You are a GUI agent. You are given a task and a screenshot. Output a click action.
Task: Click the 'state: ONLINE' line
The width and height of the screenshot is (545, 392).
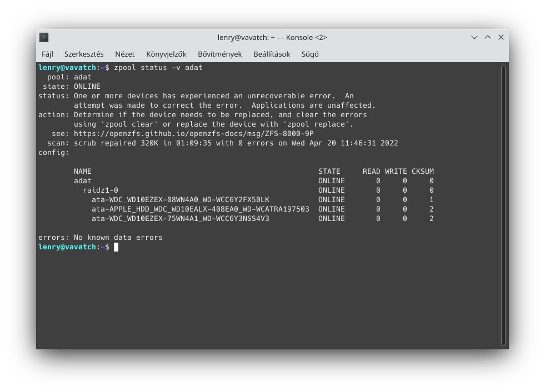[x=72, y=87]
